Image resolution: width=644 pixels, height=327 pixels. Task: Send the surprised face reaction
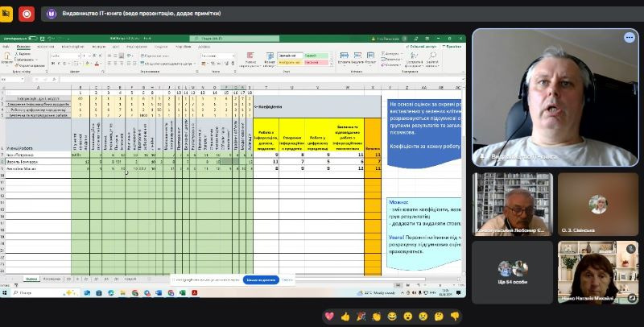tap(407, 317)
